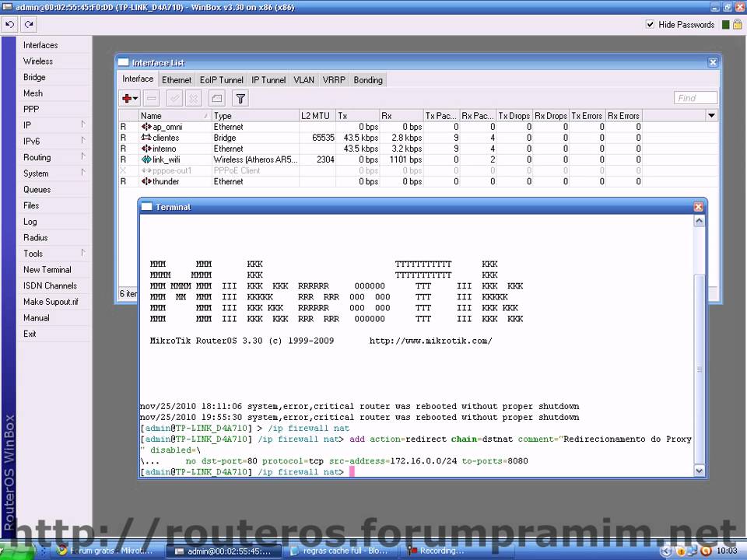
Task: Switch to the Bonding tab
Action: click(x=368, y=80)
